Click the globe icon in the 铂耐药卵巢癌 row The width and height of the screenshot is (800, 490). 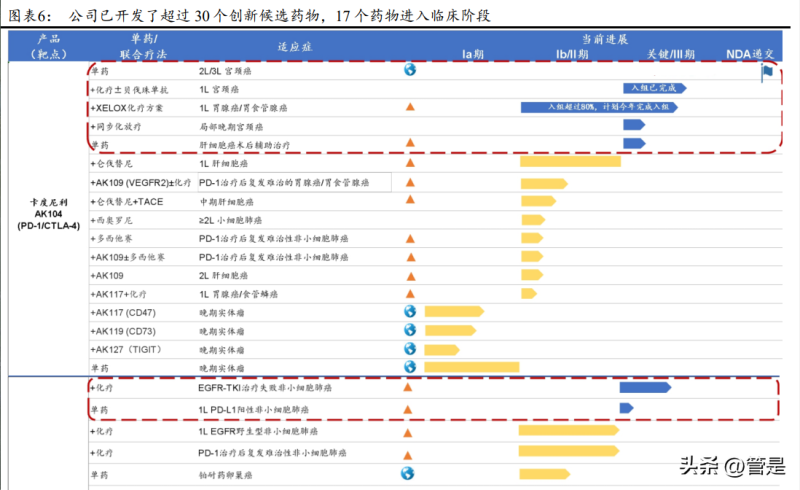click(x=407, y=474)
